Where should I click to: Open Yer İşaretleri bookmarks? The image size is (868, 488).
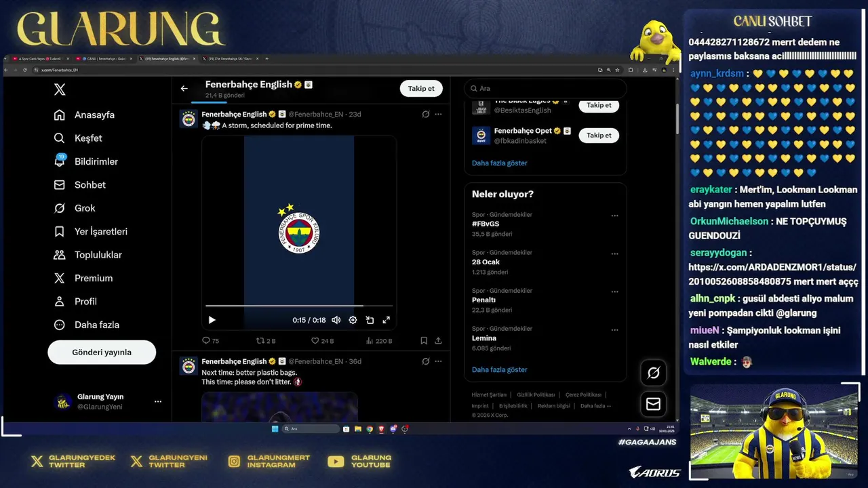click(91, 231)
